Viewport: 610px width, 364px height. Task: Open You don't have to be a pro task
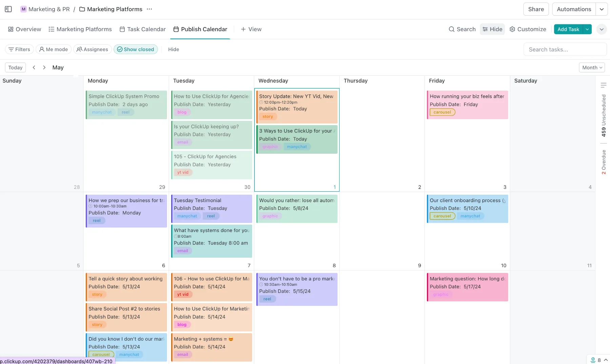pos(297,289)
